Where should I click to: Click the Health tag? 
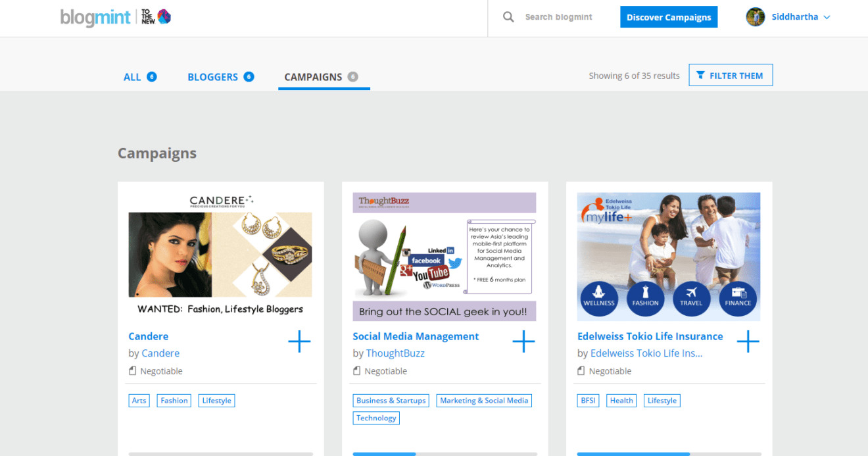621,401
